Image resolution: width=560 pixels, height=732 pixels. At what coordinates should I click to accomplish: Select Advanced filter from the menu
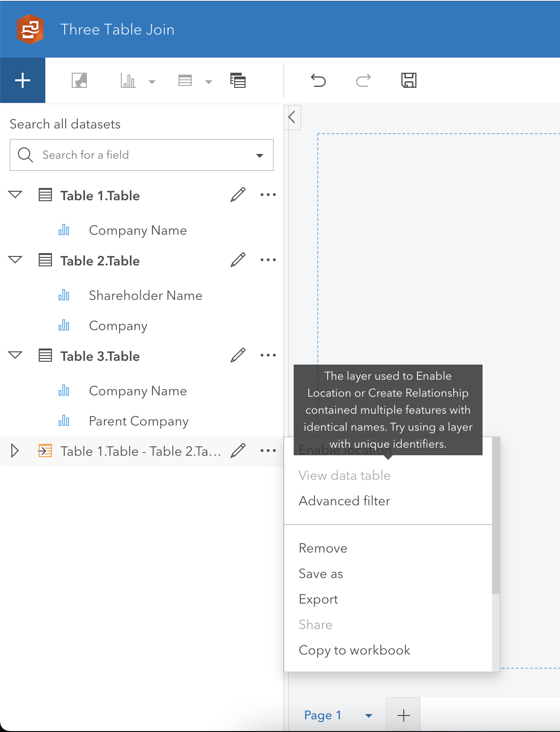click(x=344, y=501)
